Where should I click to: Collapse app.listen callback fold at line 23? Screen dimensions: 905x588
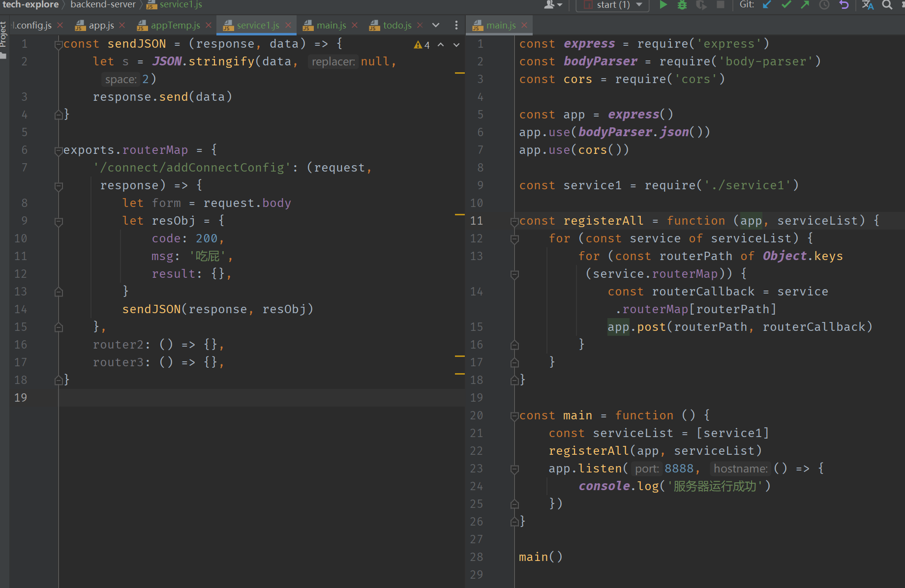[514, 470]
